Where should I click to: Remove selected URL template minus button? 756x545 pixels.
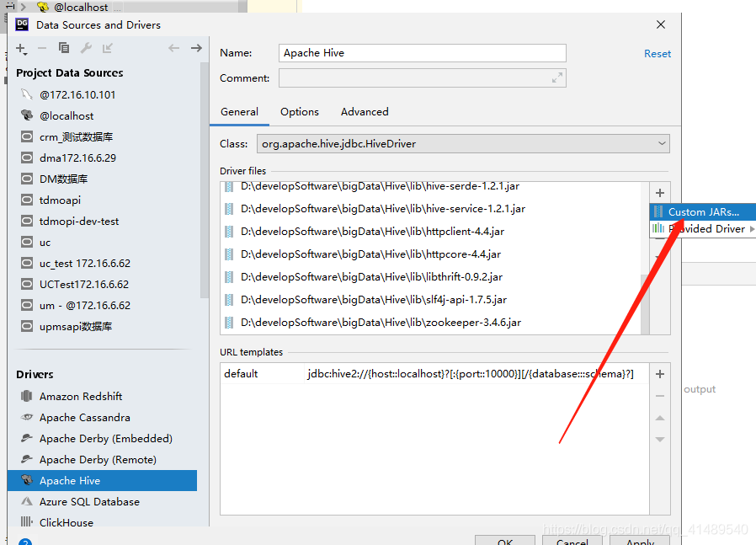[x=660, y=396]
